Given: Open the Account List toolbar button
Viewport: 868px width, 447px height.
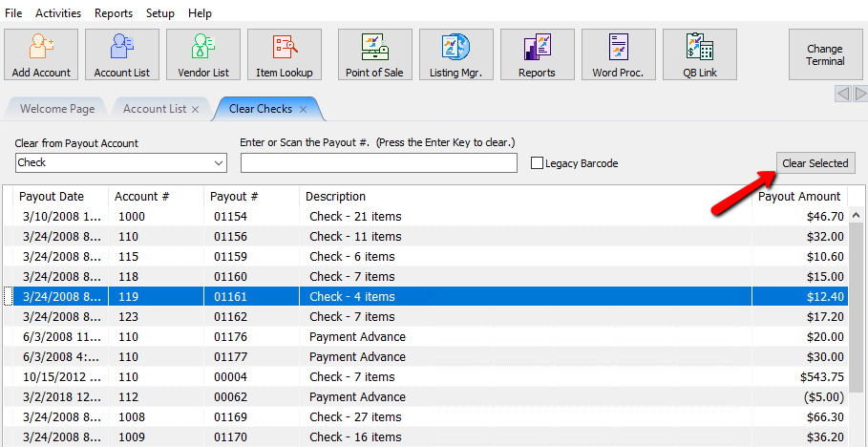Looking at the screenshot, I should (x=122, y=54).
